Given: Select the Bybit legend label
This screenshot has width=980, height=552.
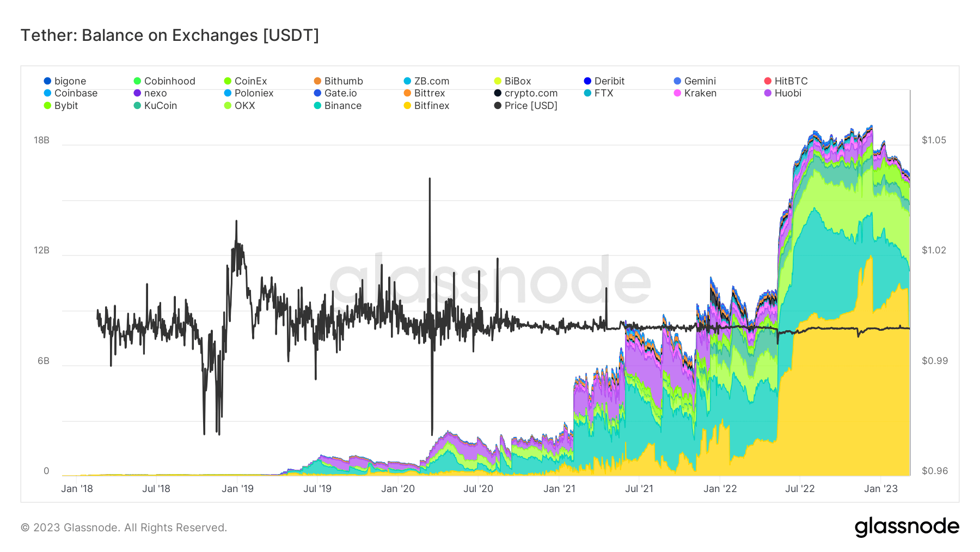Looking at the screenshot, I should coord(66,106).
